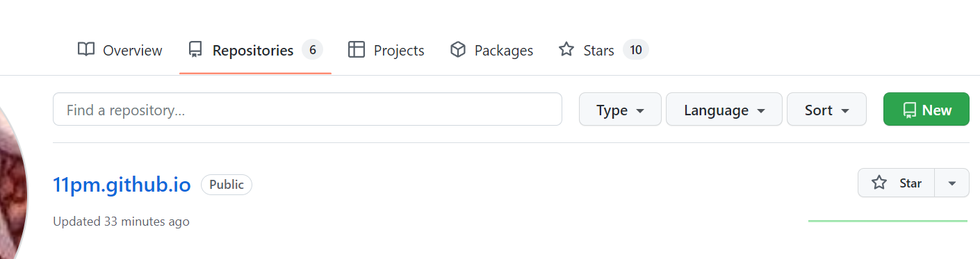Click the Repositories count badge showing 6

click(312, 50)
